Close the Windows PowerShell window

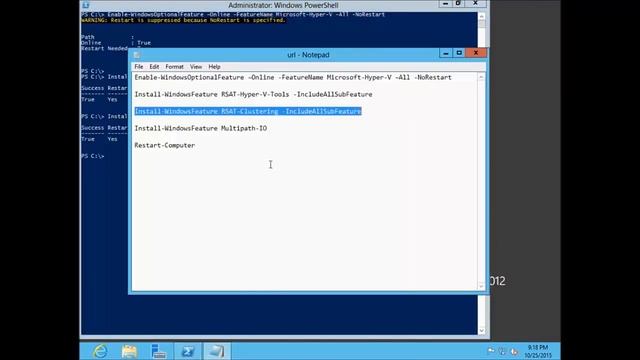(x=475, y=4)
